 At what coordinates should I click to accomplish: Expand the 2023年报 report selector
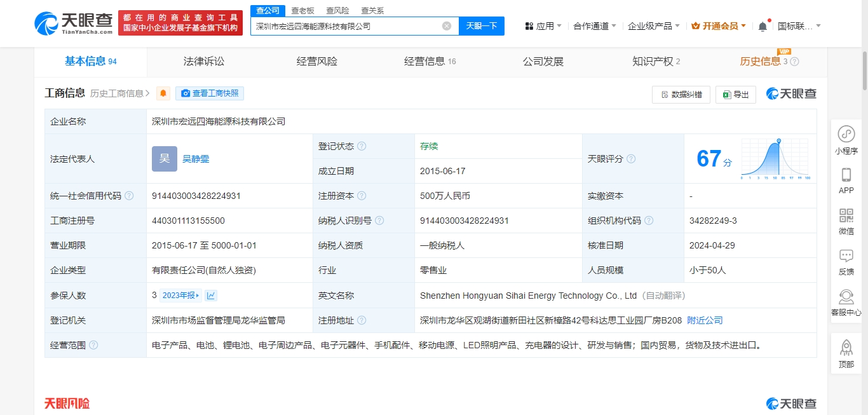180,296
